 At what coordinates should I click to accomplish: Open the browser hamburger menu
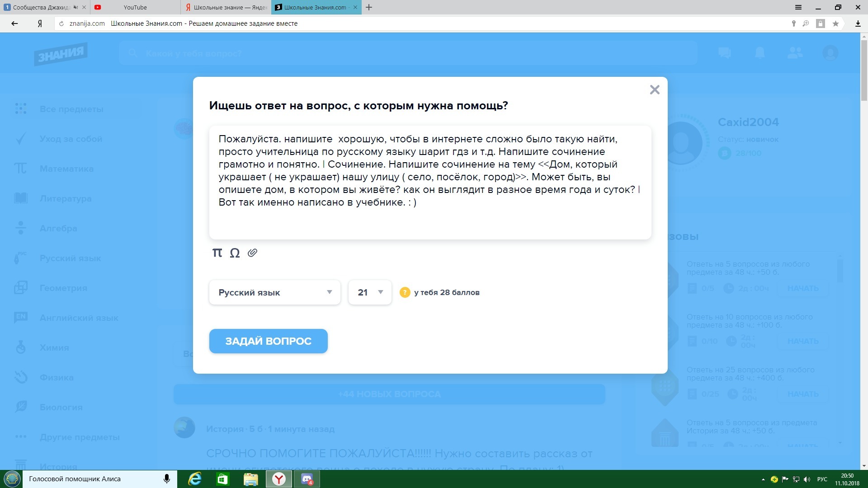798,7
